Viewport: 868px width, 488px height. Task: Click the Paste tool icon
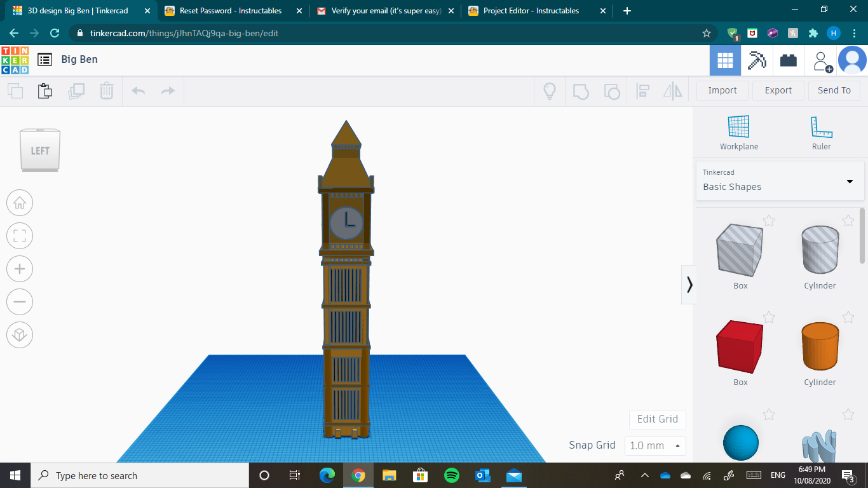click(x=45, y=91)
